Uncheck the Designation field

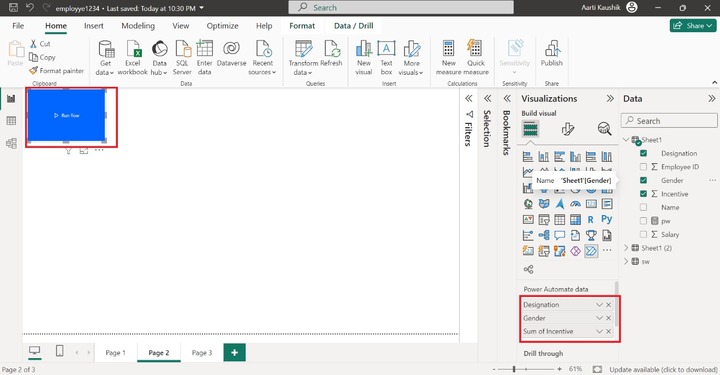pos(643,153)
